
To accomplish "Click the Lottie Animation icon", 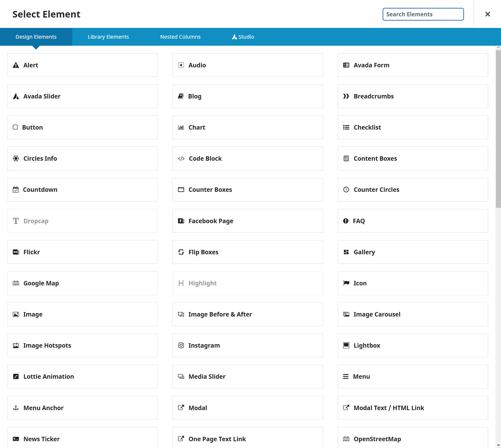I will pyautogui.click(x=16, y=377).
